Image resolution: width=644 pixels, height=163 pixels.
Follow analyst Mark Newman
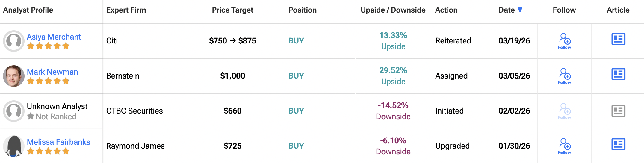(565, 76)
